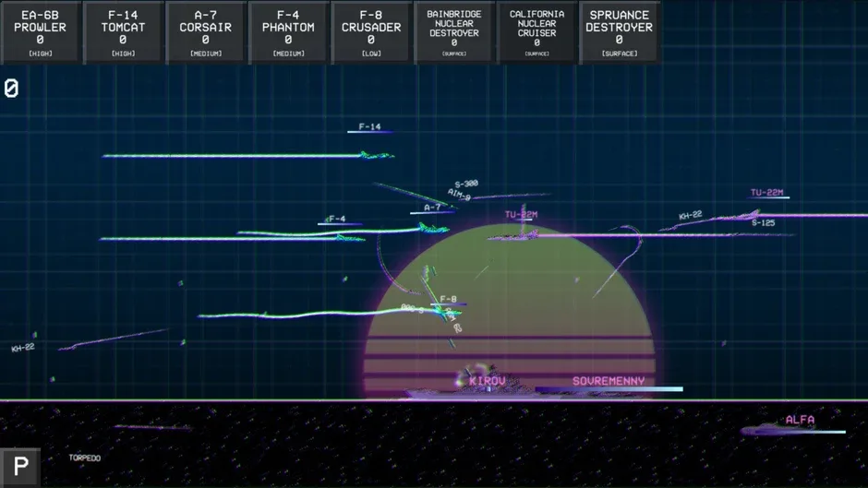
Task: Click the A-7 aircraft label
Action: pyautogui.click(x=432, y=208)
